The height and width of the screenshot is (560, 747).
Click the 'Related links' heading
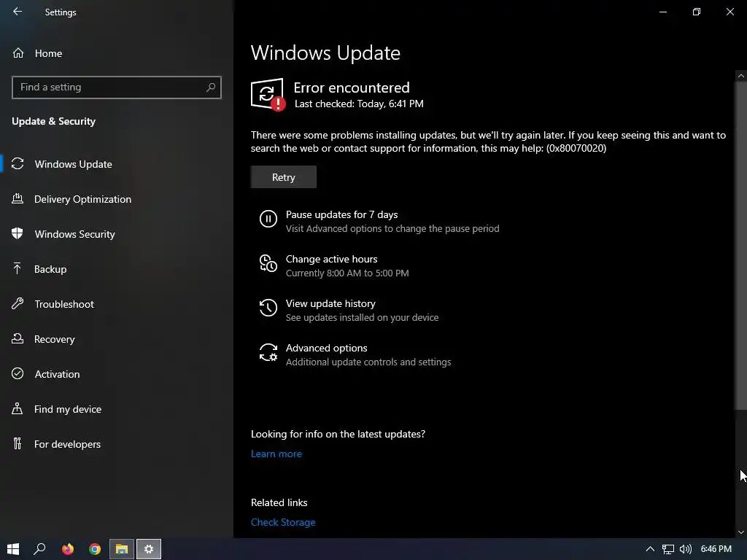point(279,502)
